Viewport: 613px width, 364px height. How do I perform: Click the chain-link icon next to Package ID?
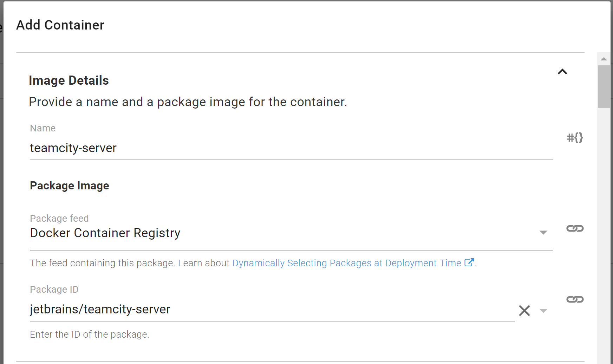(x=575, y=299)
